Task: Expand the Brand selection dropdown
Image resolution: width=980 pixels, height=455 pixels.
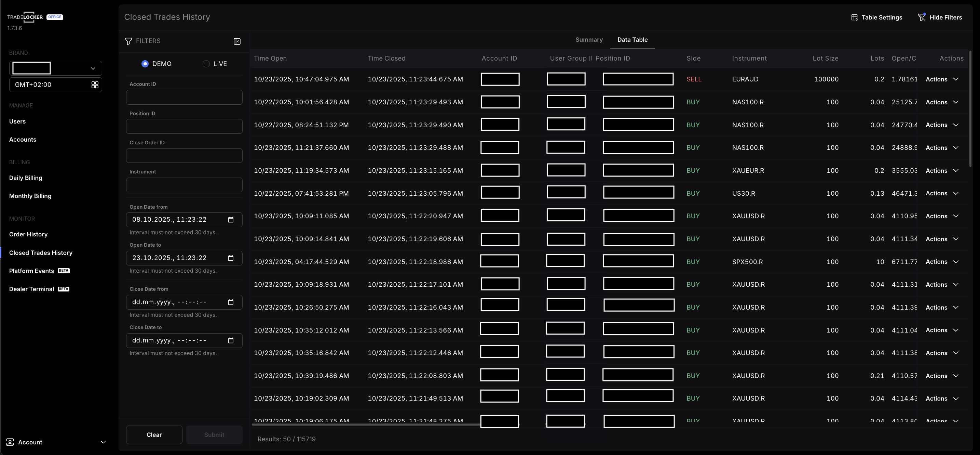Action: coord(93,68)
